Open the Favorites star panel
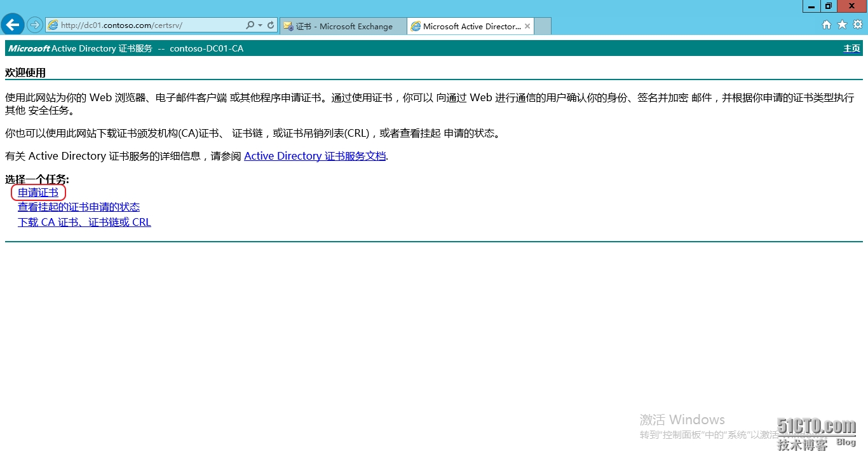The height and width of the screenshot is (463, 868). coord(841,25)
